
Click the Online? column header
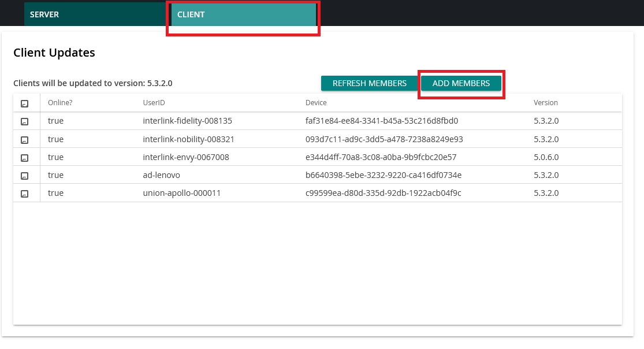(60, 103)
